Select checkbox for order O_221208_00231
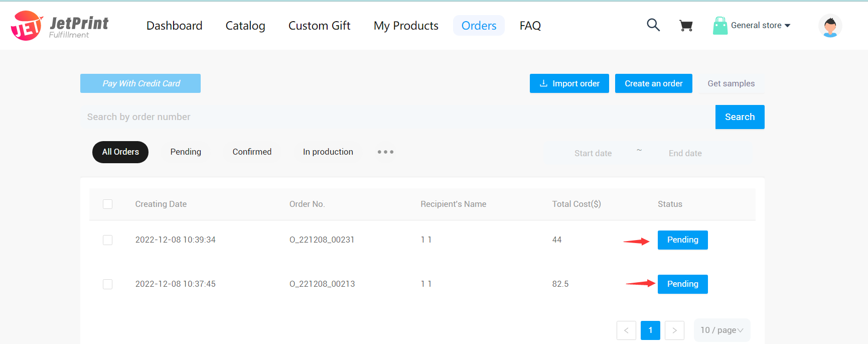The height and width of the screenshot is (344, 868). click(107, 240)
